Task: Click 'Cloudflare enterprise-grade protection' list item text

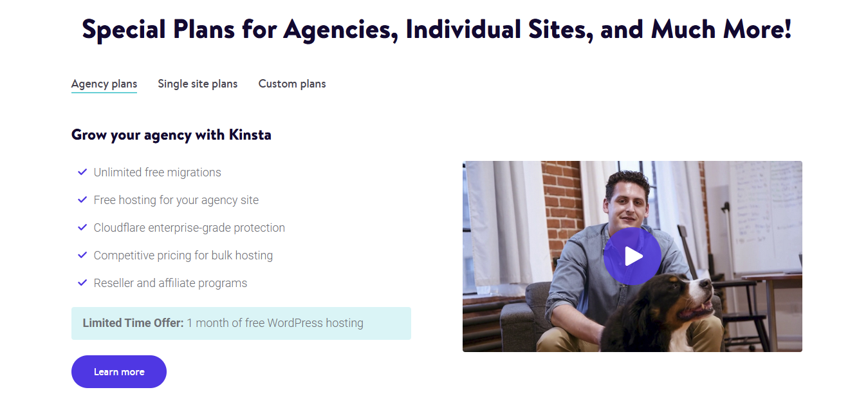Action: pos(189,228)
